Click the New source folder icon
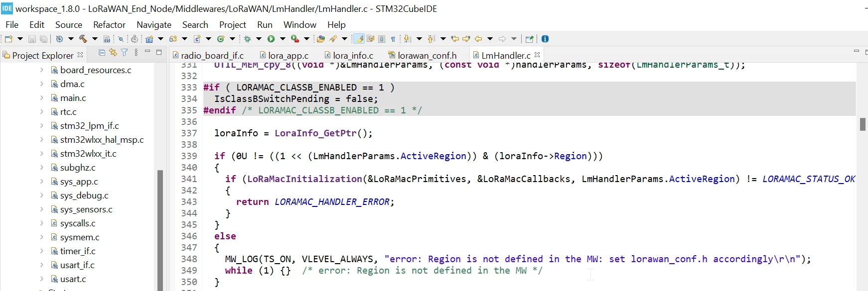868x291 pixels. point(173,39)
